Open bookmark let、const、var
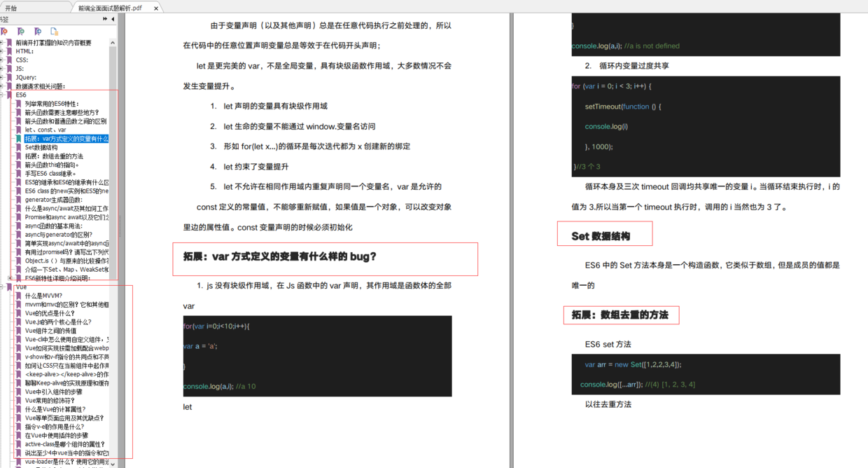 [x=45, y=130]
